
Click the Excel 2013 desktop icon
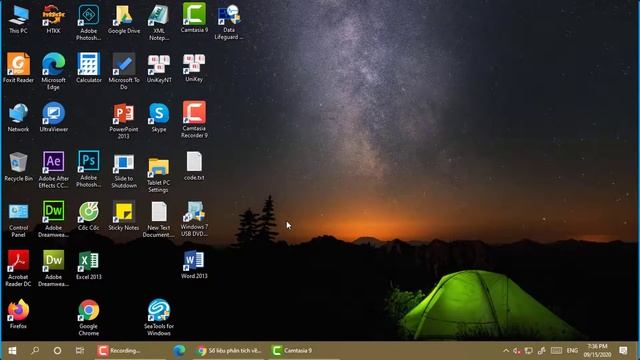[89, 266]
